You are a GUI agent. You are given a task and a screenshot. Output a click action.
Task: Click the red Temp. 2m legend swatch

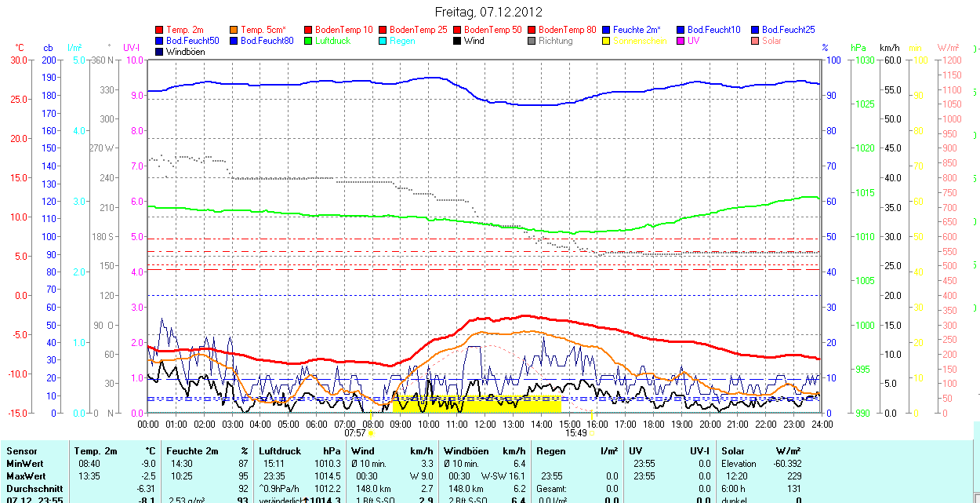click(x=160, y=30)
